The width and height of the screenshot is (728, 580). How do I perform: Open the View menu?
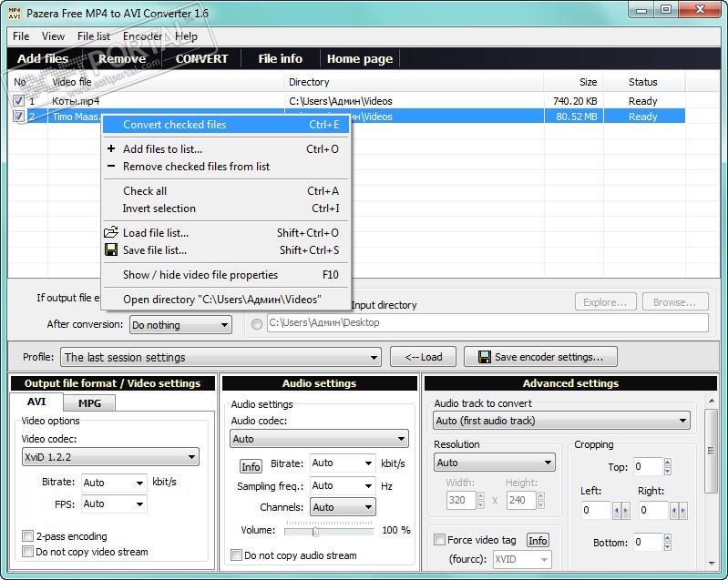pyautogui.click(x=53, y=36)
